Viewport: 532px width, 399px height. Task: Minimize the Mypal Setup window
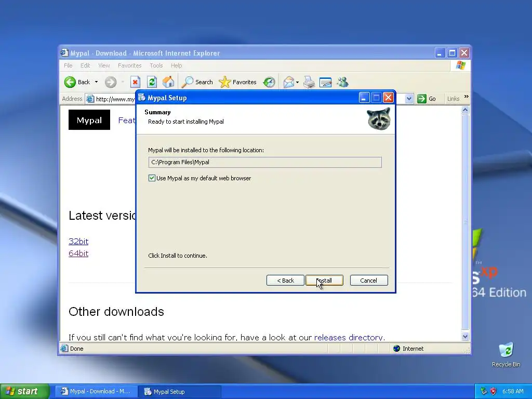pyautogui.click(x=364, y=98)
